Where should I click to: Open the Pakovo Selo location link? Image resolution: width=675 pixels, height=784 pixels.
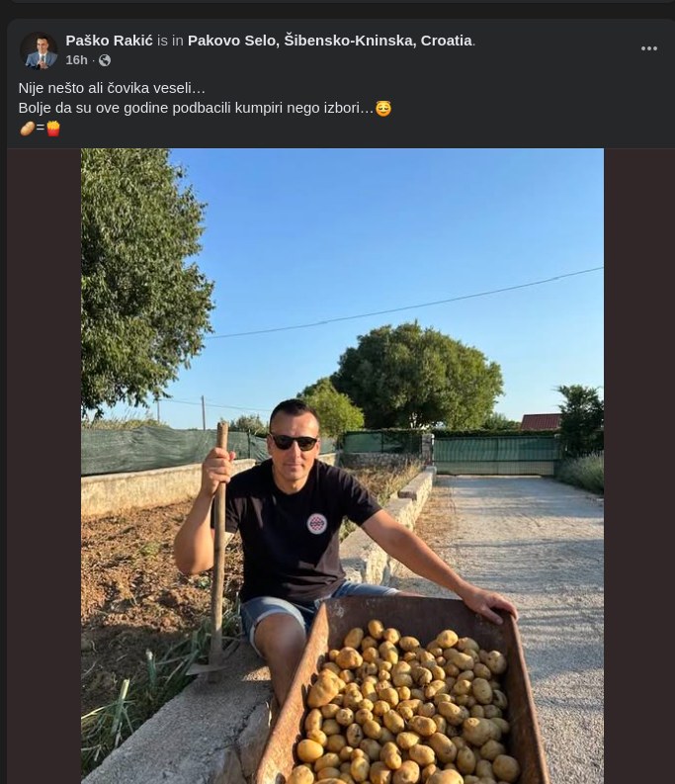(330, 41)
